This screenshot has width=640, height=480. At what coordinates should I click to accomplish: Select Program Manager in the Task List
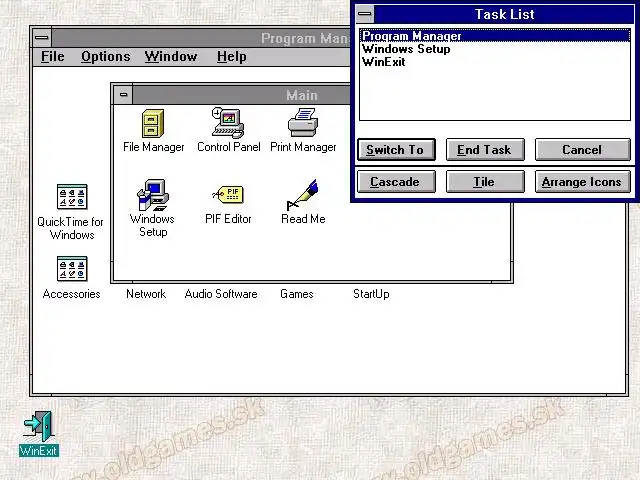[495, 36]
